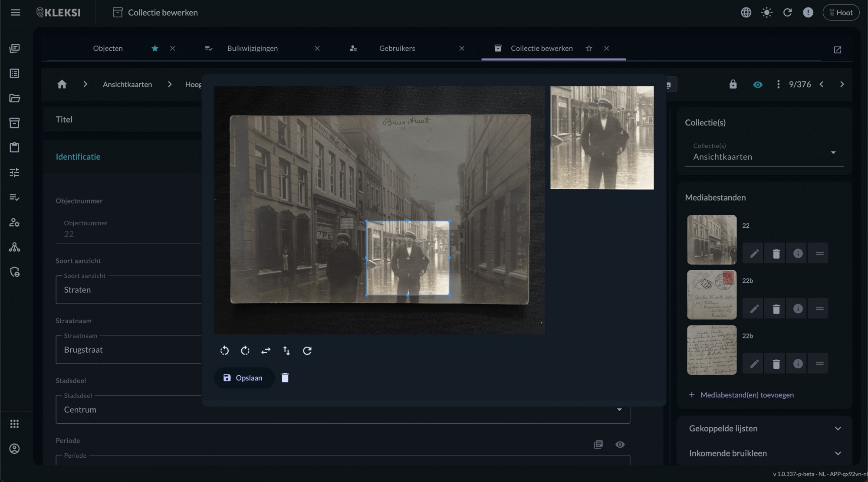868x482 pixels.
Task: Switch to the Gebruikers tab
Action: [397, 48]
